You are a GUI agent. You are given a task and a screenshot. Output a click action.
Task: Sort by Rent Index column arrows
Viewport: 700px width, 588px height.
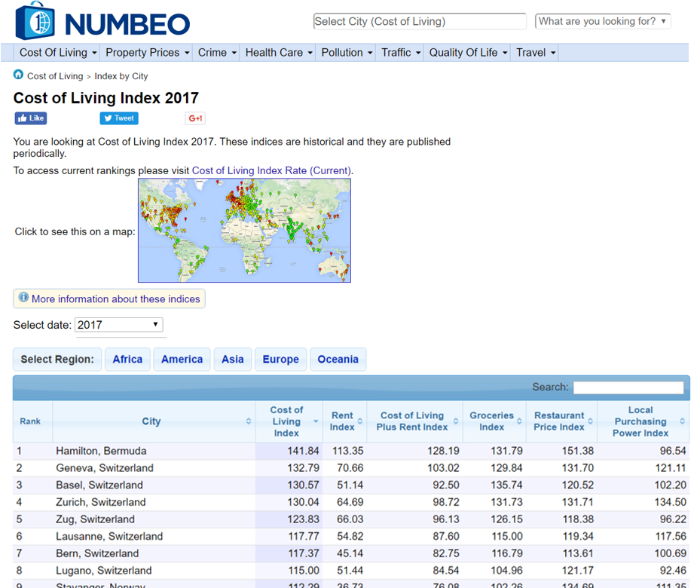pos(360,421)
